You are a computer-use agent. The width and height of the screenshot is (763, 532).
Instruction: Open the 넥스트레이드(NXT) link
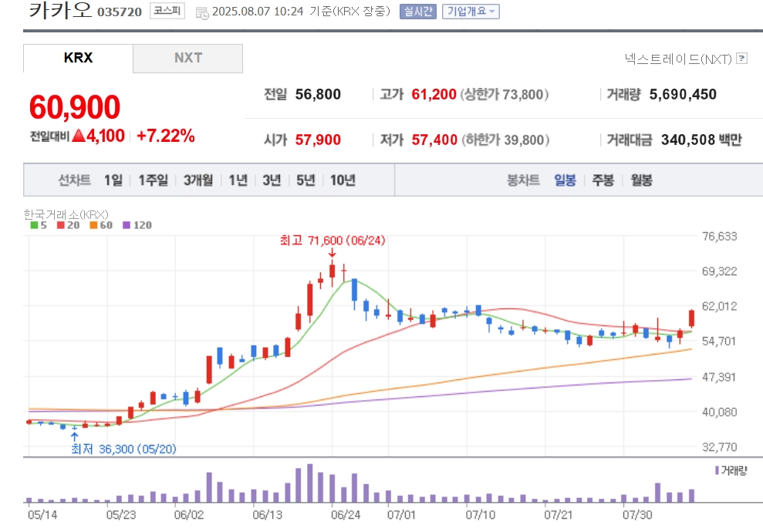point(678,59)
